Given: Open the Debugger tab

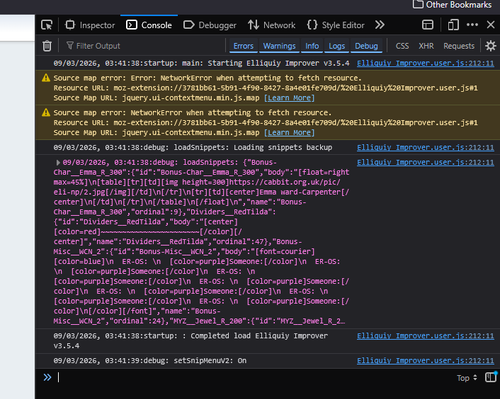Looking at the screenshot, I should click(210, 25).
